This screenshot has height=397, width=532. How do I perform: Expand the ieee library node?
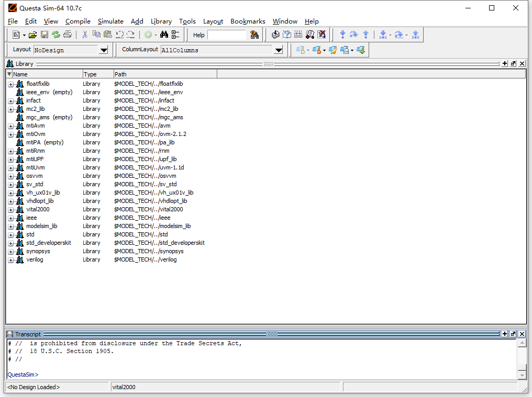(11, 218)
